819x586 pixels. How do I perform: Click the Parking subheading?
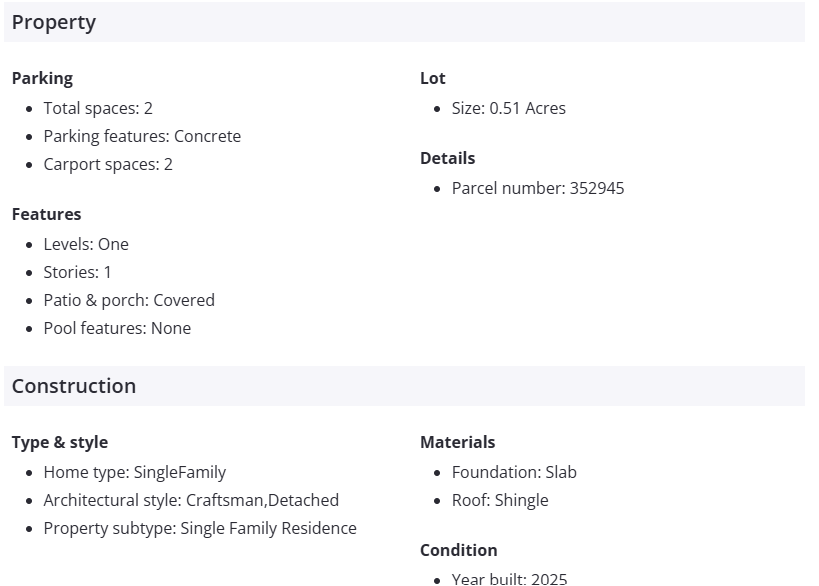(x=42, y=78)
